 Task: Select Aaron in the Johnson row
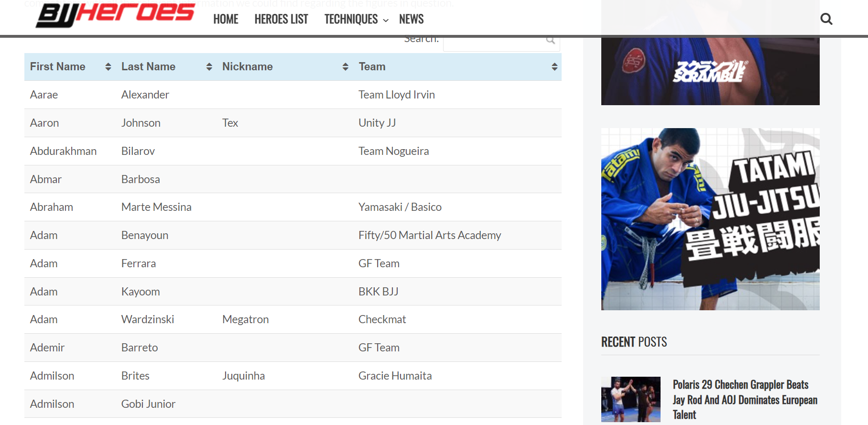coord(44,123)
